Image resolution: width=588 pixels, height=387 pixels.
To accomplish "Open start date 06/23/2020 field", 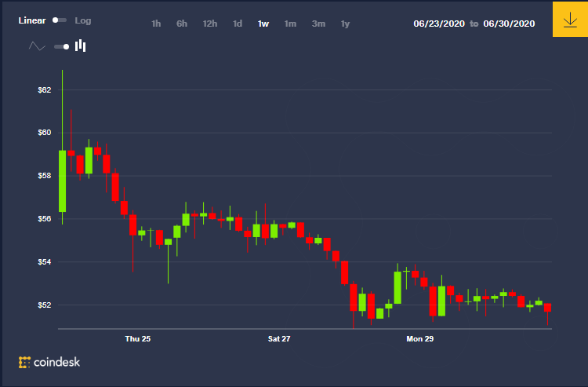I will click(x=439, y=24).
